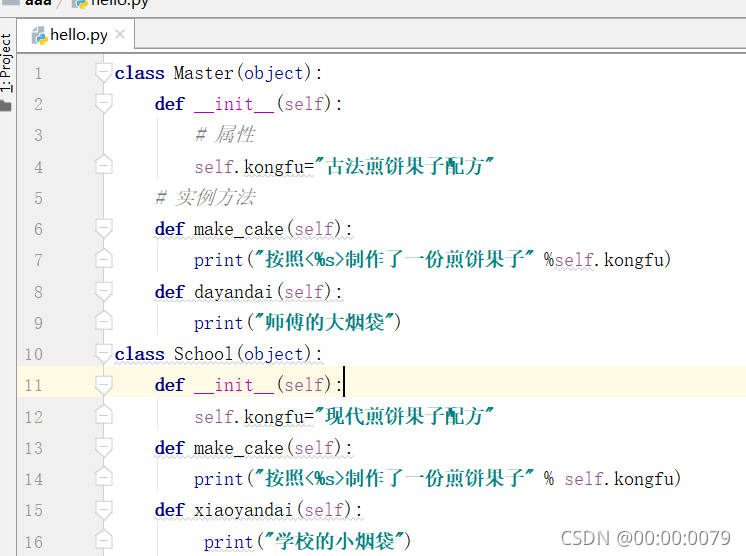
Task: Collapse class Master fold marker on line 1
Action: (103, 73)
